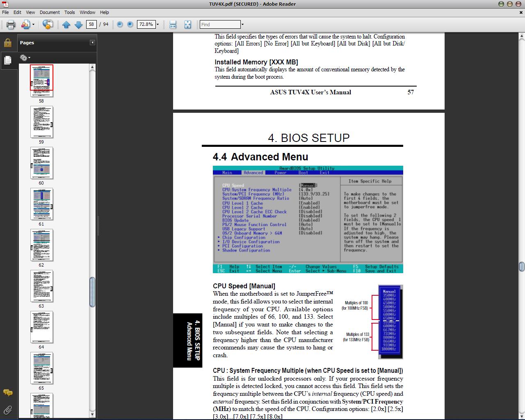The width and height of the screenshot is (525, 420).
Task: Click the Find search field
Action: pyautogui.click(x=220, y=25)
